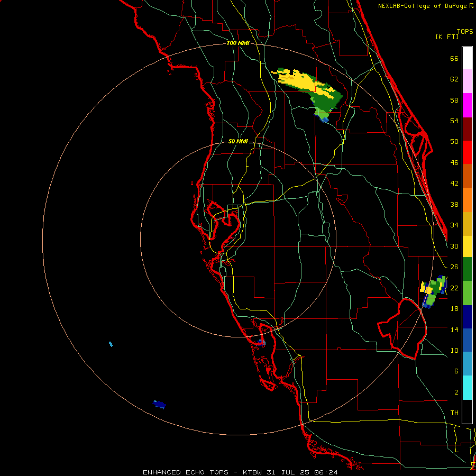
Task: Click the "100 NMI" range ring label
Action: pyautogui.click(x=238, y=43)
